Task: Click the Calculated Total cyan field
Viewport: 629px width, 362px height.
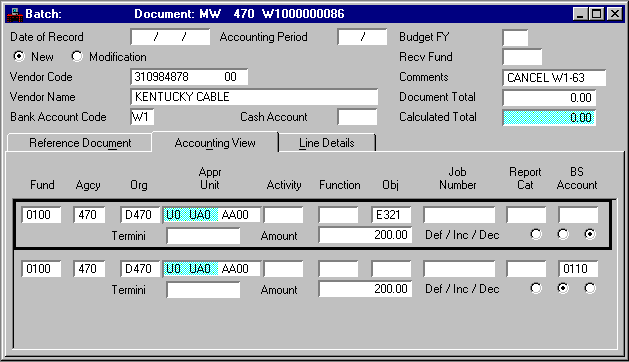Action: pyautogui.click(x=549, y=118)
